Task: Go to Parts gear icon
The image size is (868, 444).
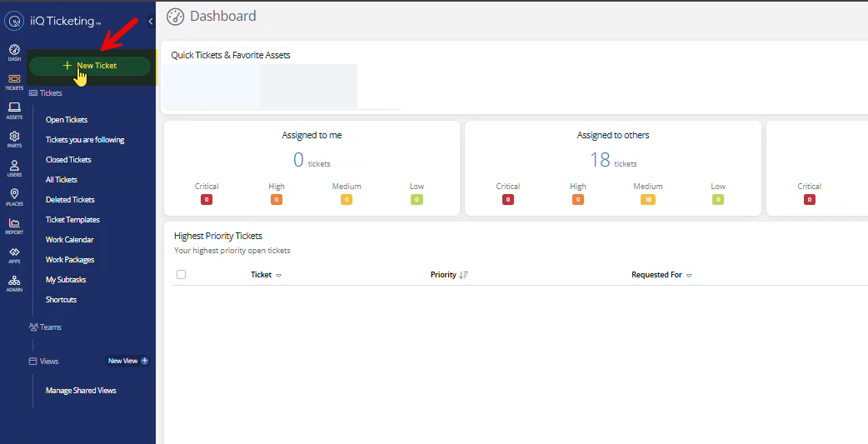Action: pyautogui.click(x=14, y=138)
